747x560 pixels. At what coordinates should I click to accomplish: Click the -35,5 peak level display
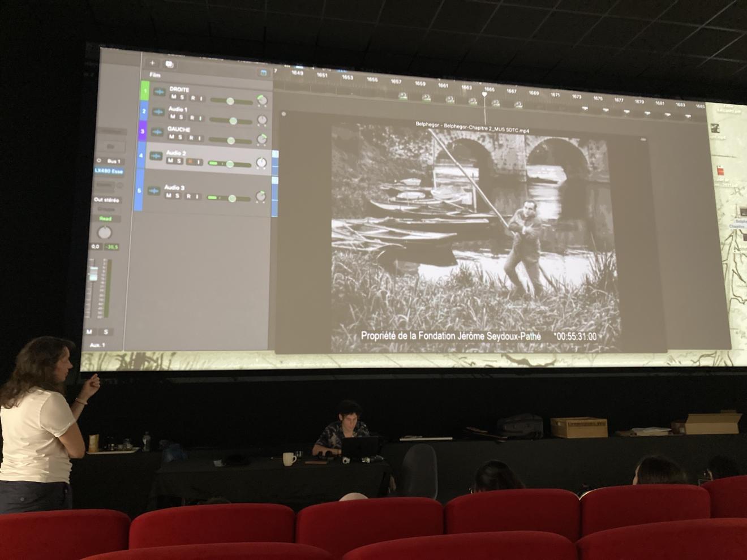coord(111,247)
